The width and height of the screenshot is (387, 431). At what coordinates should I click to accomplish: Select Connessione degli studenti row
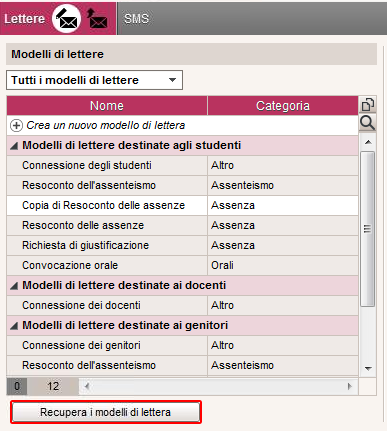(182, 165)
